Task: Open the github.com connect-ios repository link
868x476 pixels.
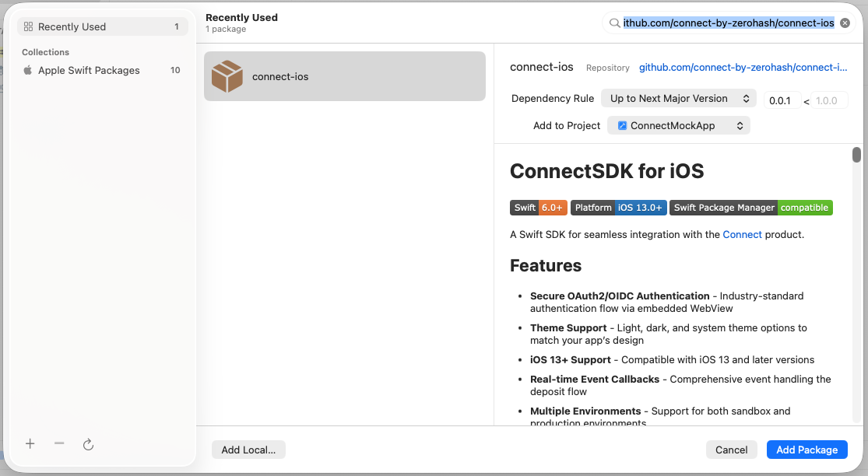Action: click(743, 68)
